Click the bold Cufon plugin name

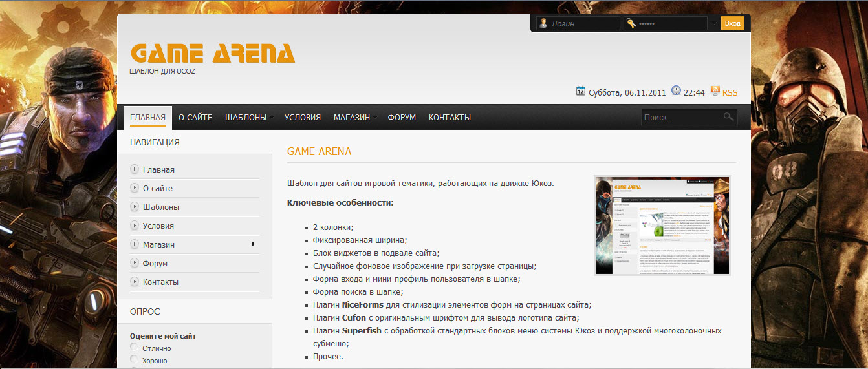tap(354, 318)
